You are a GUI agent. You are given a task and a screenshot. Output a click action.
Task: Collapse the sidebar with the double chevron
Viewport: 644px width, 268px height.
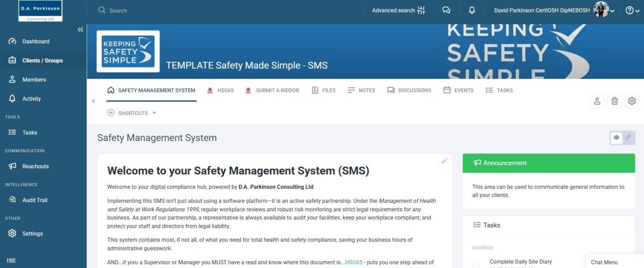80,29
